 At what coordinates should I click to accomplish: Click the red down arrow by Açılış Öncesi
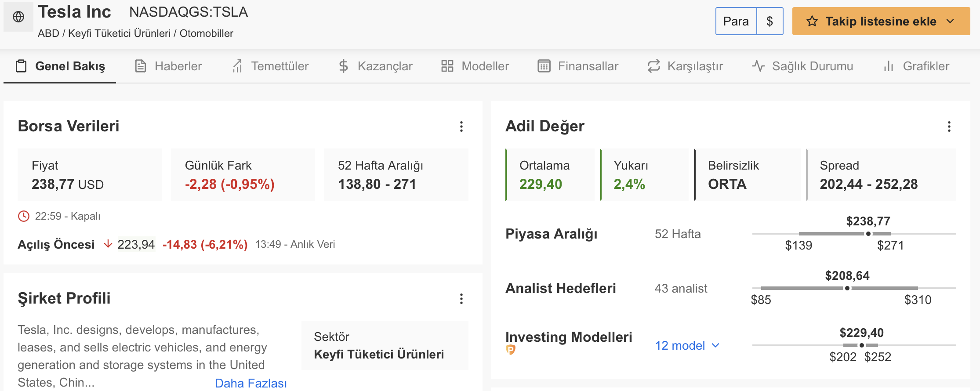coord(108,244)
